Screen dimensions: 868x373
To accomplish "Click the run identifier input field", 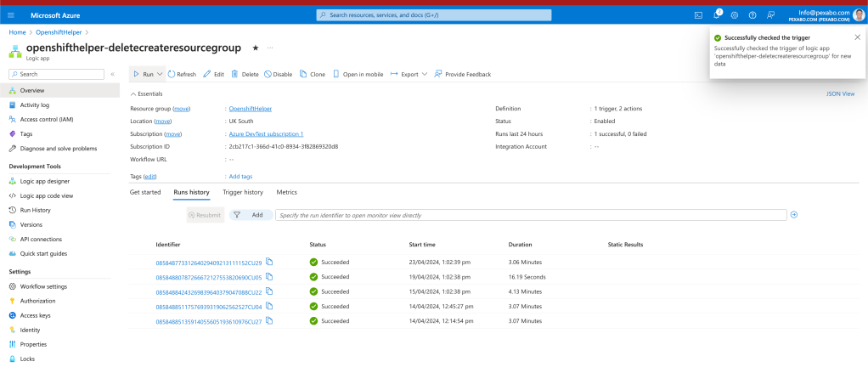I will [531, 215].
